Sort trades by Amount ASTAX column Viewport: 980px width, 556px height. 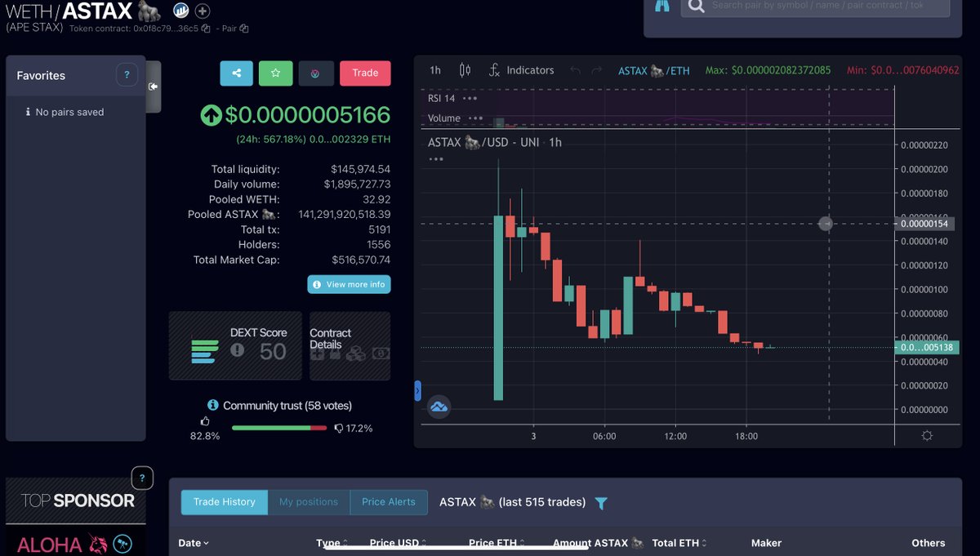(599, 543)
